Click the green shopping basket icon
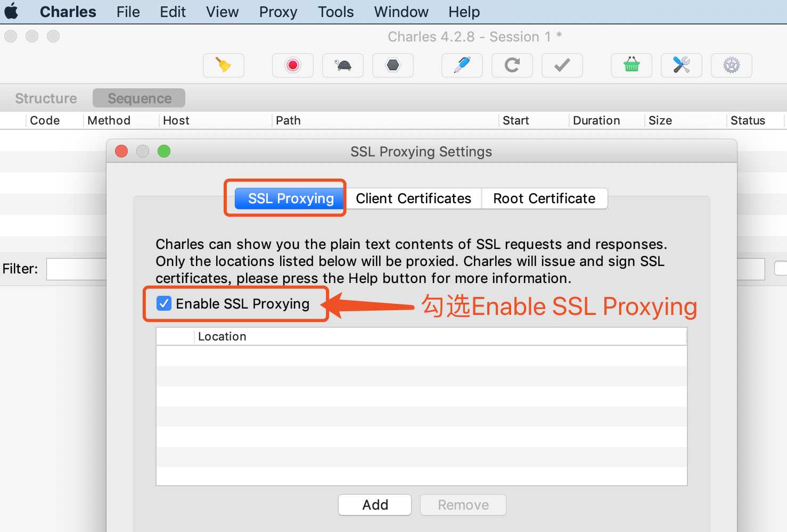 tap(632, 65)
